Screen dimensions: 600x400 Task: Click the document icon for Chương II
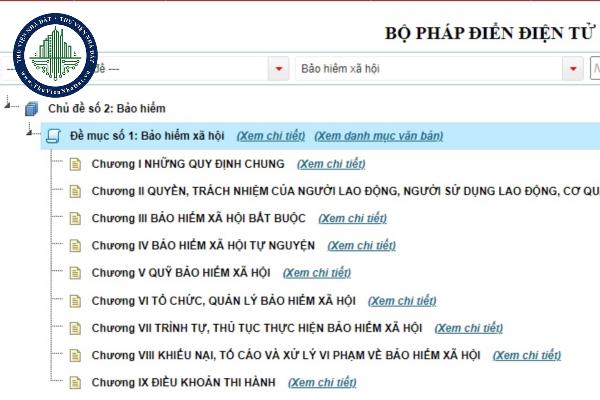(75, 191)
